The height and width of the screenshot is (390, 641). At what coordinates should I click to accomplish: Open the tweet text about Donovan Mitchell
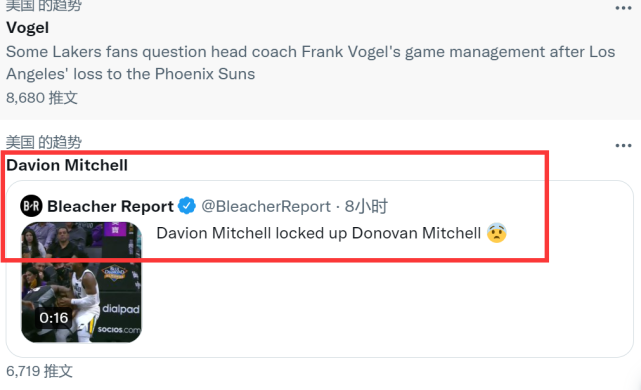click(x=318, y=233)
